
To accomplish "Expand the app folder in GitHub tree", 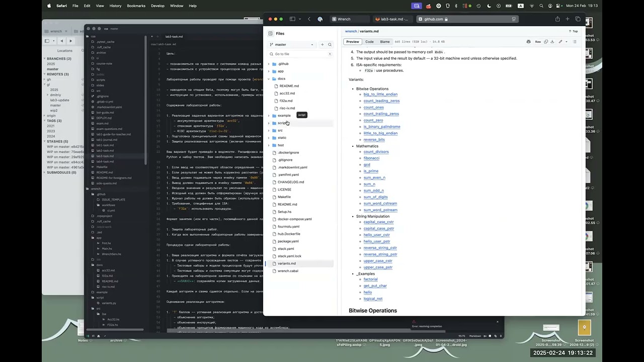I will pyautogui.click(x=268, y=71).
